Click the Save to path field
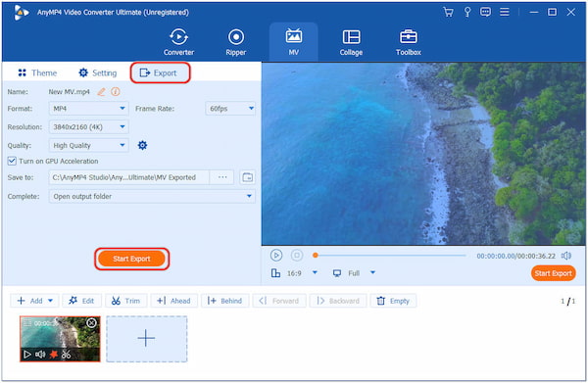The image size is (588, 383). (x=128, y=177)
